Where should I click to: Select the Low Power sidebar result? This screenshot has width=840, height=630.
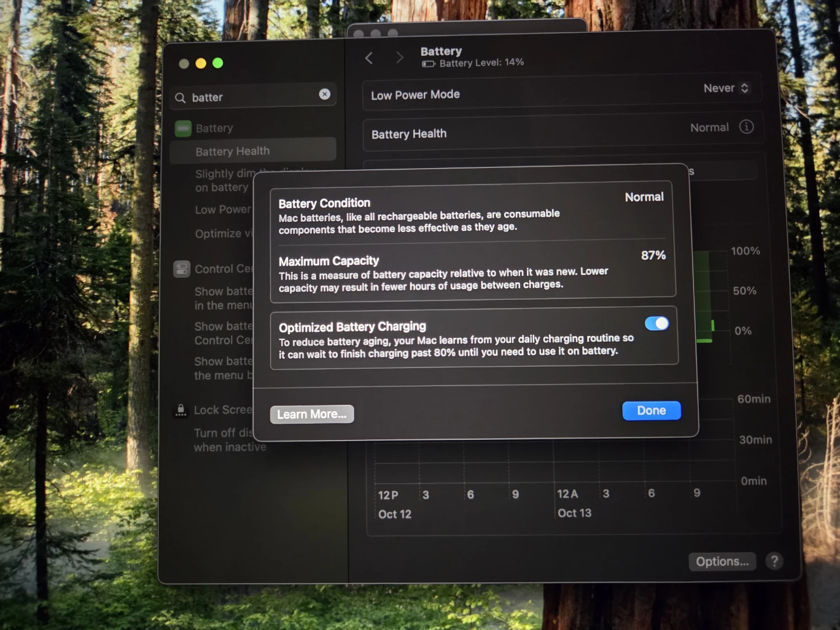(x=223, y=209)
